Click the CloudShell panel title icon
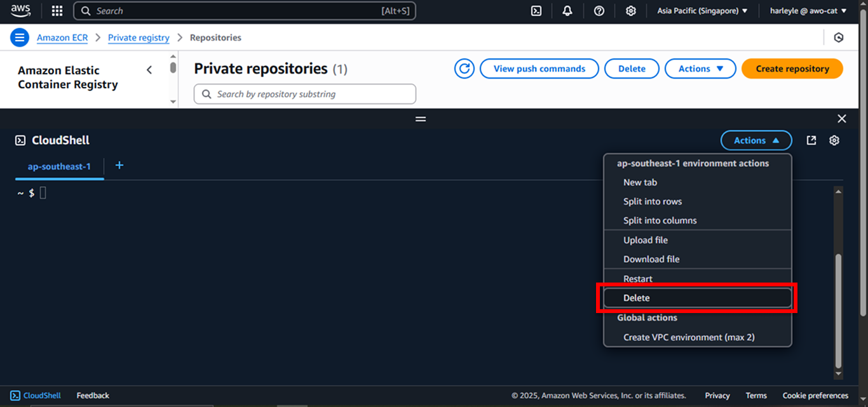The width and height of the screenshot is (868, 407). [x=20, y=140]
